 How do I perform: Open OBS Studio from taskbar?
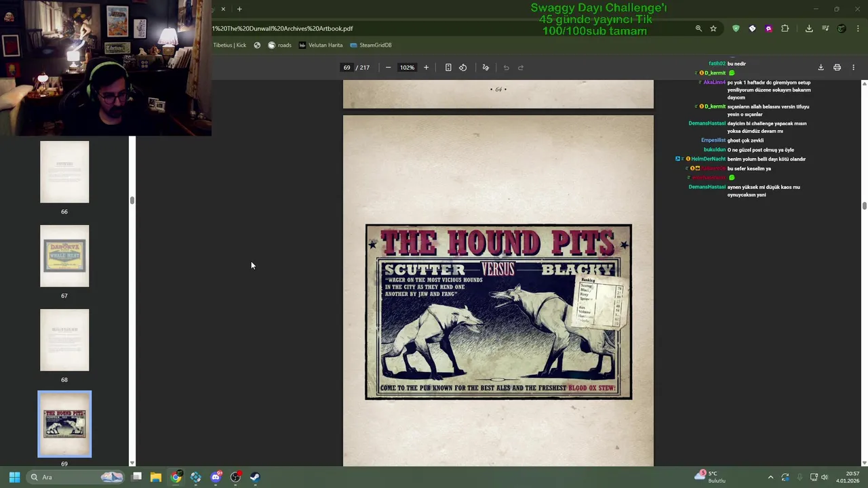pos(235,477)
